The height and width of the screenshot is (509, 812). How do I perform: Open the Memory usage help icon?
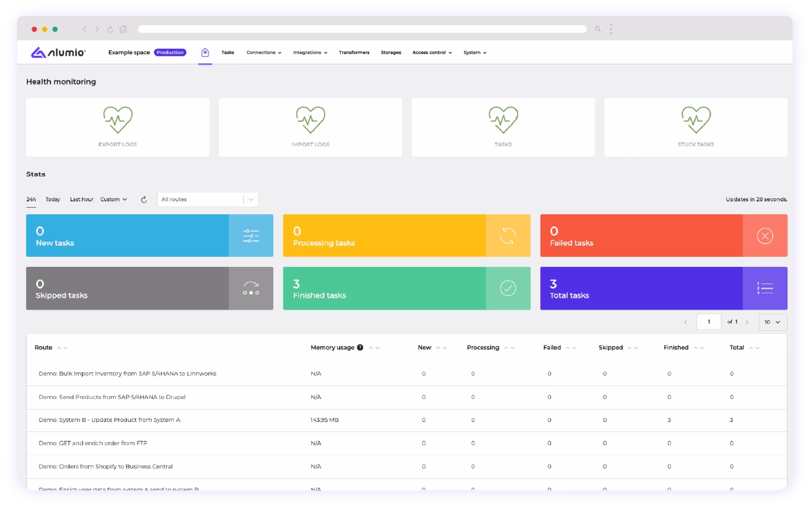[x=360, y=347]
